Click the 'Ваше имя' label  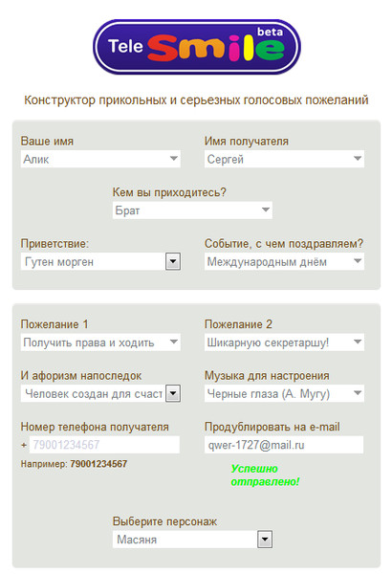pyautogui.click(x=47, y=142)
